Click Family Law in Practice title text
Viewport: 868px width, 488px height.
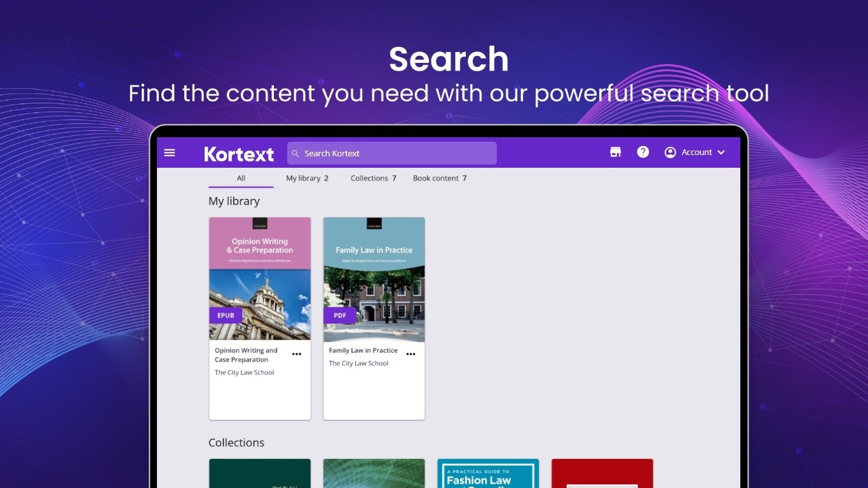coord(363,351)
